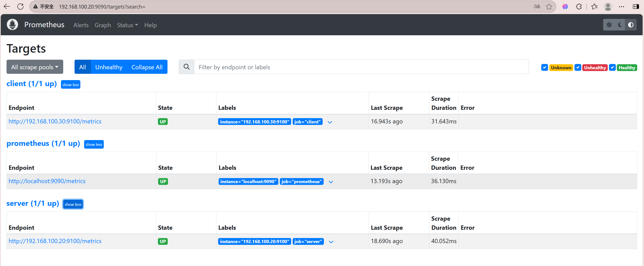Open the server endpoint 192.168.100.20:9100 metrics link
Image resolution: width=644 pixels, height=266 pixels.
[x=55, y=241]
